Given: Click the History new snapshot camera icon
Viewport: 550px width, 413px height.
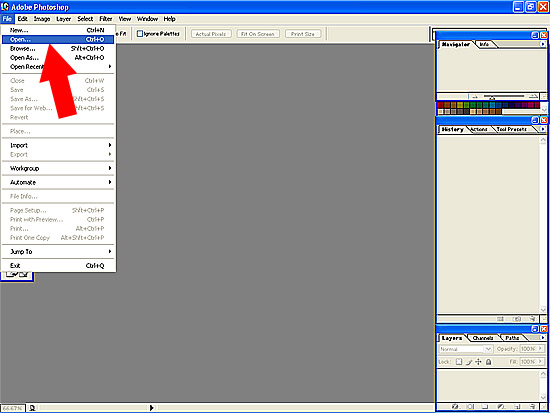Looking at the screenshot, I should [517, 319].
